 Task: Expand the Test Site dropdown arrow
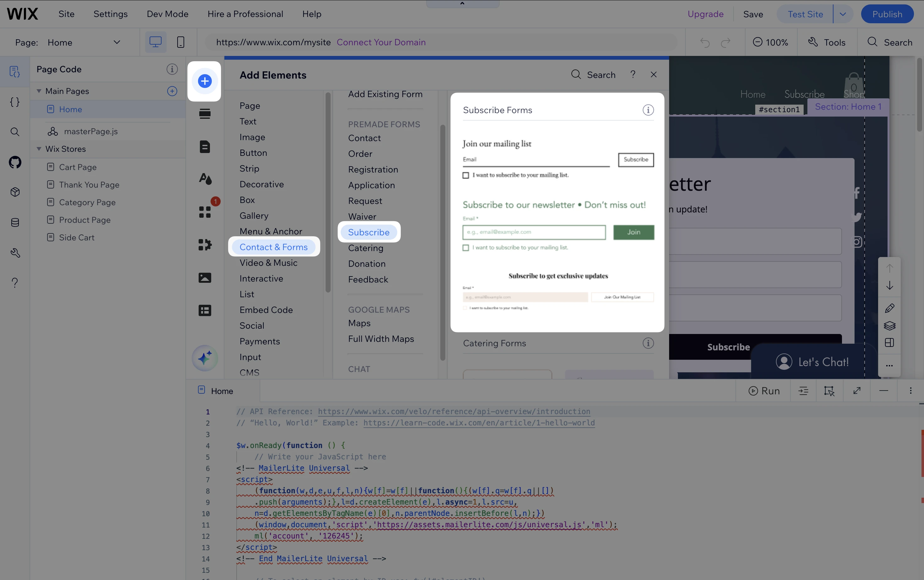[843, 14]
